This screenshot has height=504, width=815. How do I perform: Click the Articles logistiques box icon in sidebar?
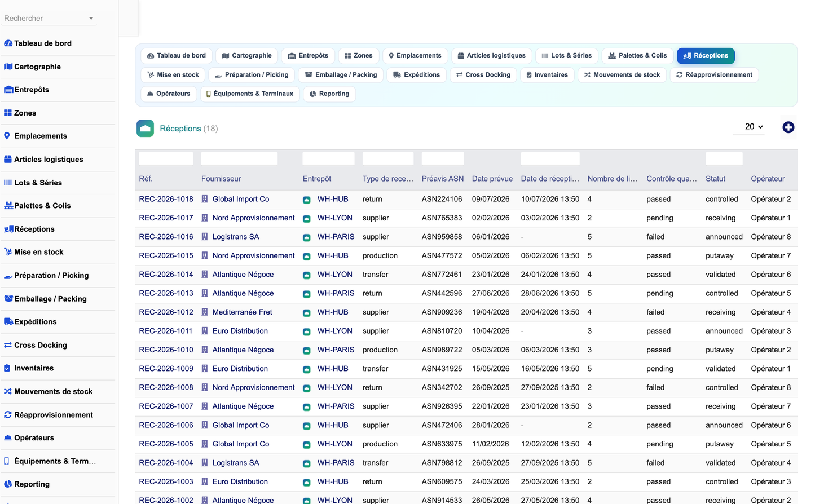click(x=8, y=160)
